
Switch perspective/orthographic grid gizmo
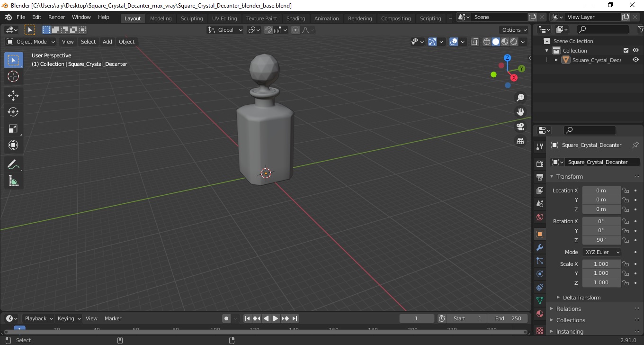pos(520,141)
